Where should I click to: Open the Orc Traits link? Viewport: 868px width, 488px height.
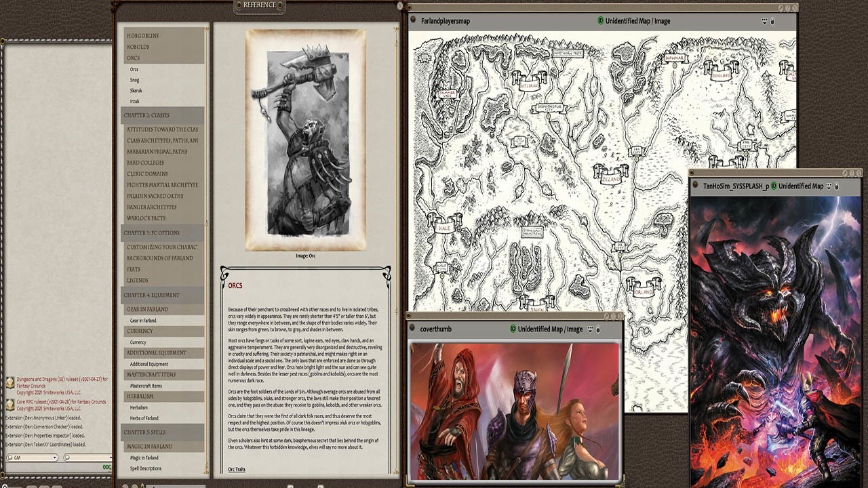coord(239,468)
